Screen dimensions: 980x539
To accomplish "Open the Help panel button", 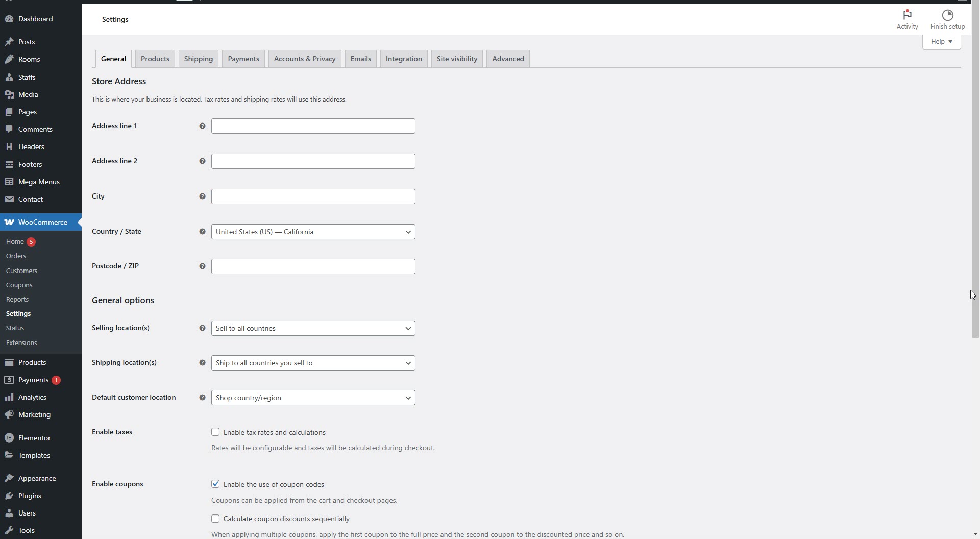I will [941, 42].
